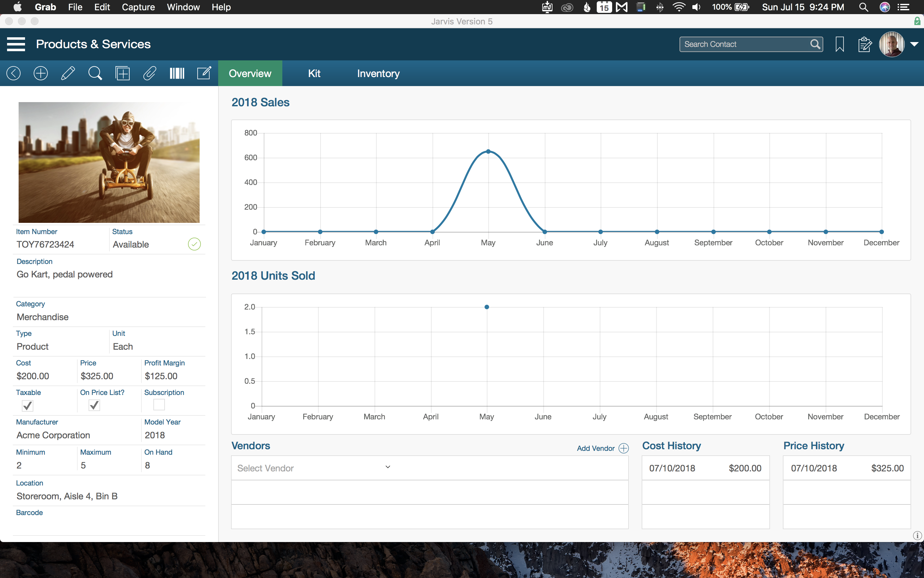
Task: Open the Edit menu
Action: pos(102,7)
